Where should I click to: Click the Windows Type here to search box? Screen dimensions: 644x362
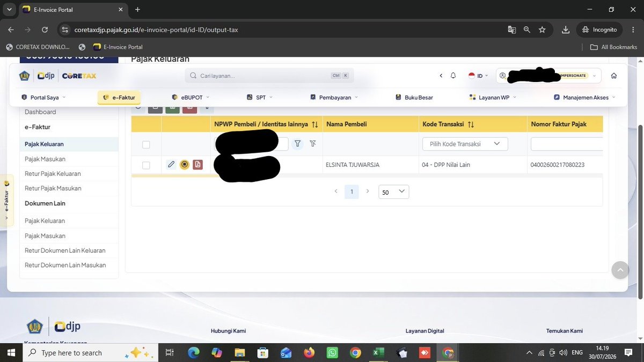[x=90, y=353]
